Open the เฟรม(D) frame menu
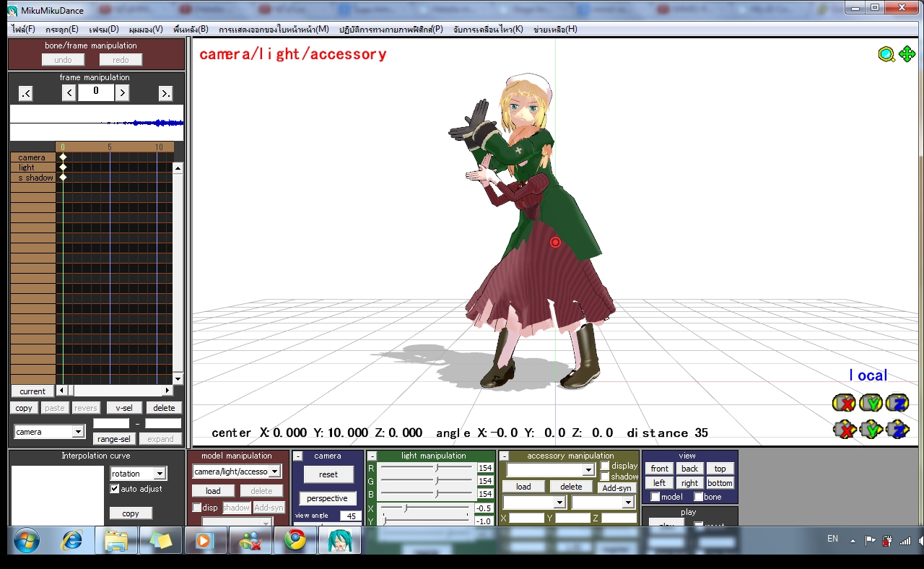 [x=104, y=30]
